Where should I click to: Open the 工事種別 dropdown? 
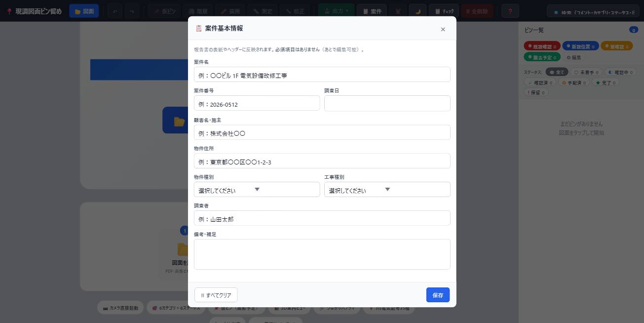[x=387, y=190]
